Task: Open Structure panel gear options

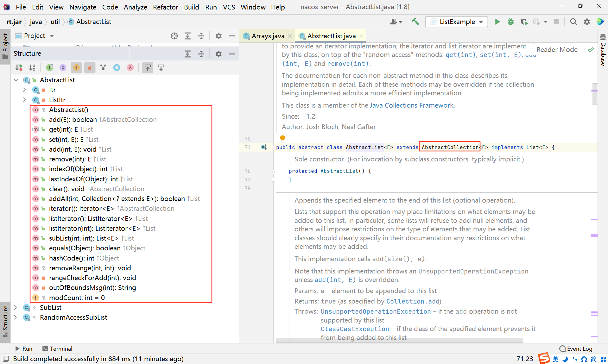Action: 218,54
